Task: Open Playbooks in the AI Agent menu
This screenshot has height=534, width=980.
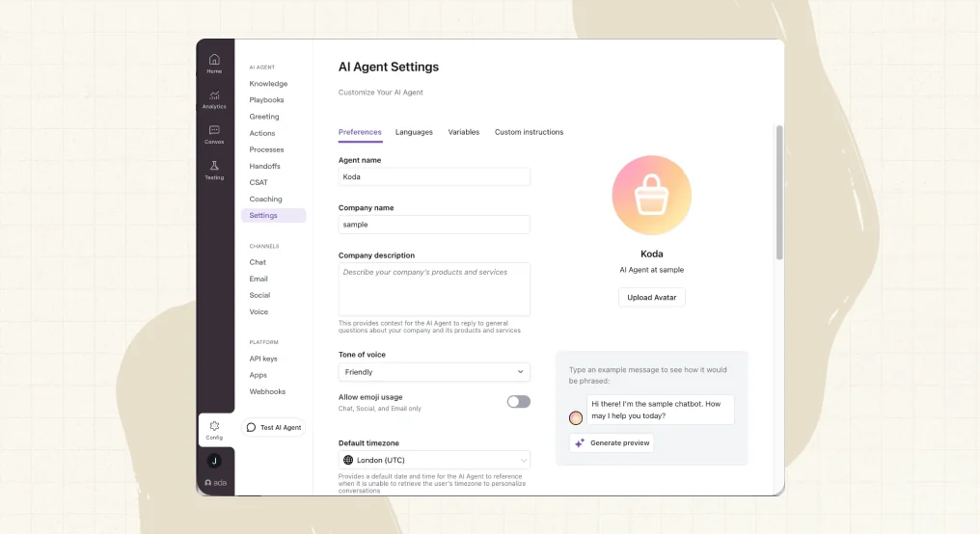Action: [266, 100]
